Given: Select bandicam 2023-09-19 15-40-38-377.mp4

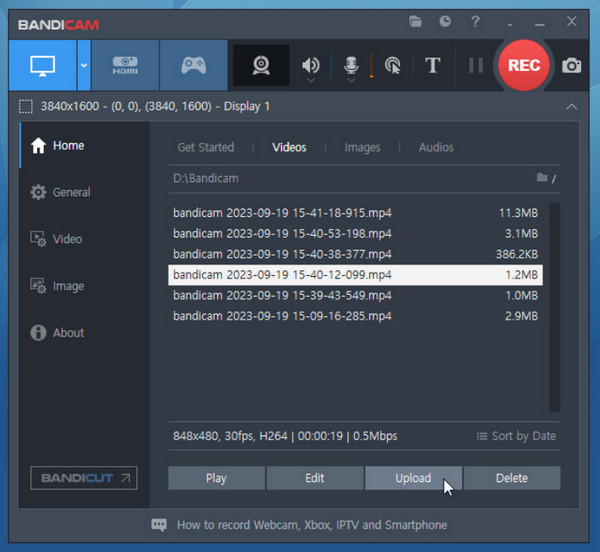Looking at the screenshot, I should tap(355, 254).
